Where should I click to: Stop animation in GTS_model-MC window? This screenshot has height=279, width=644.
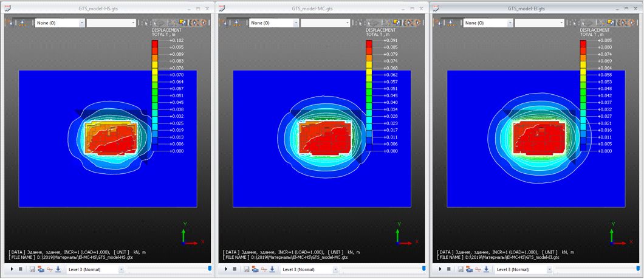[235, 269]
